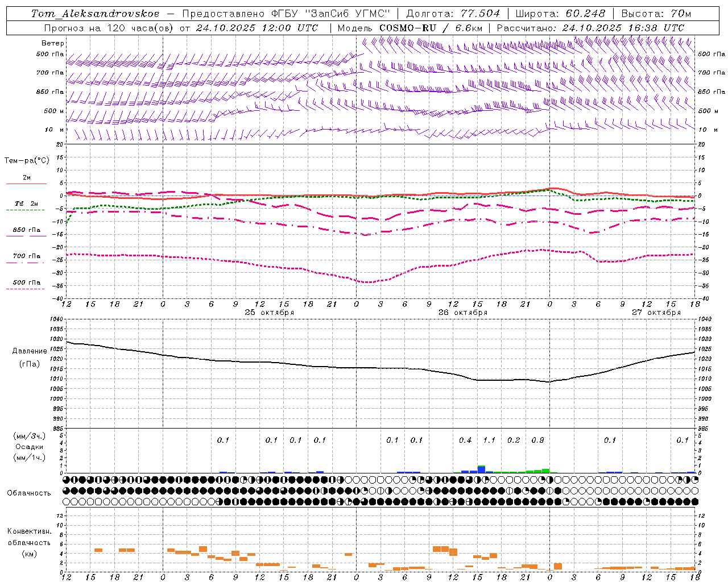Click the precipitation value '0.9'
Screen dimensions: 728x582
[537, 440]
